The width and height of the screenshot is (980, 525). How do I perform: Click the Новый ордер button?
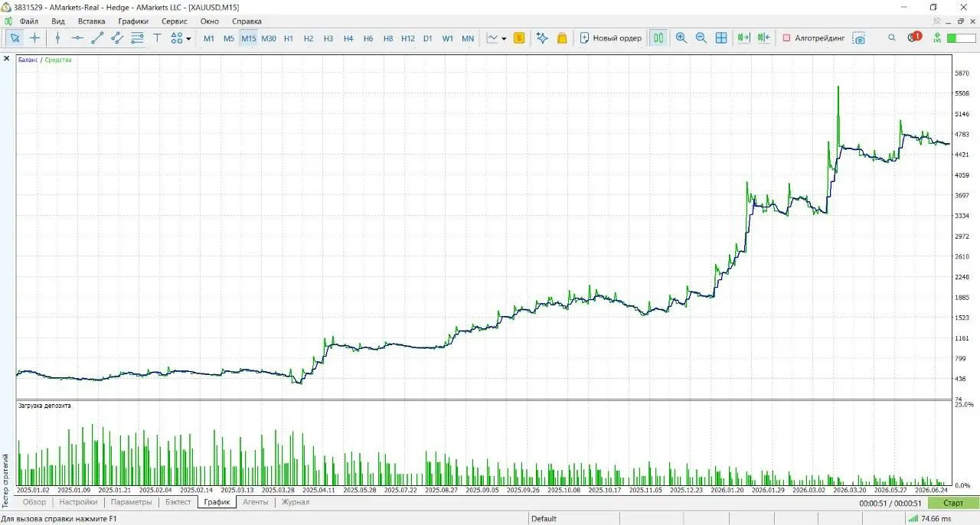(x=610, y=38)
